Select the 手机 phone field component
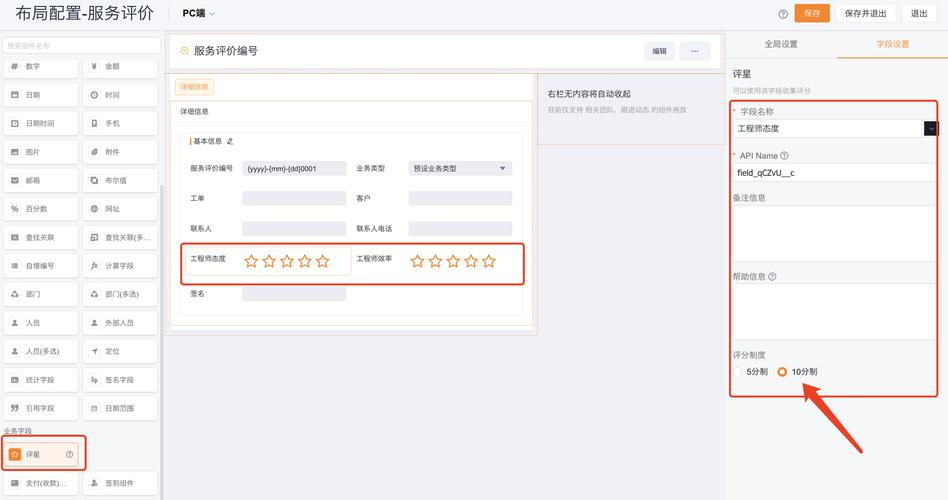The image size is (948, 500). [120, 123]
